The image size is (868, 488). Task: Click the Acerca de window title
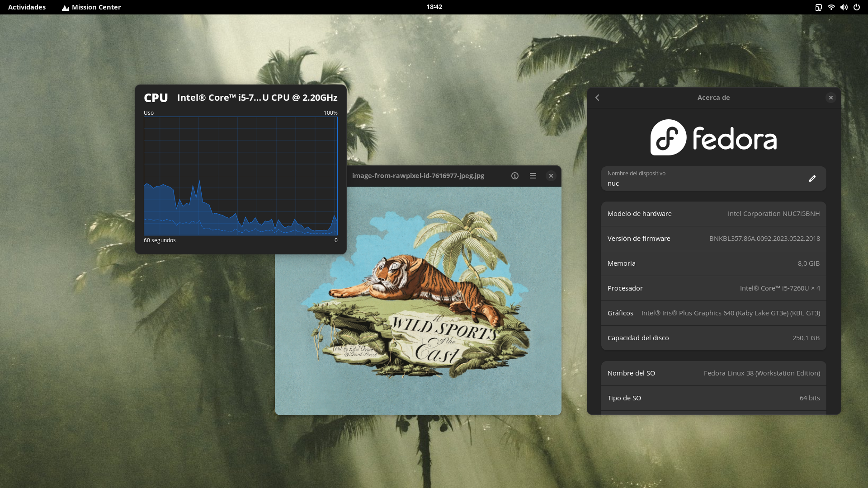tap(713, 97)
